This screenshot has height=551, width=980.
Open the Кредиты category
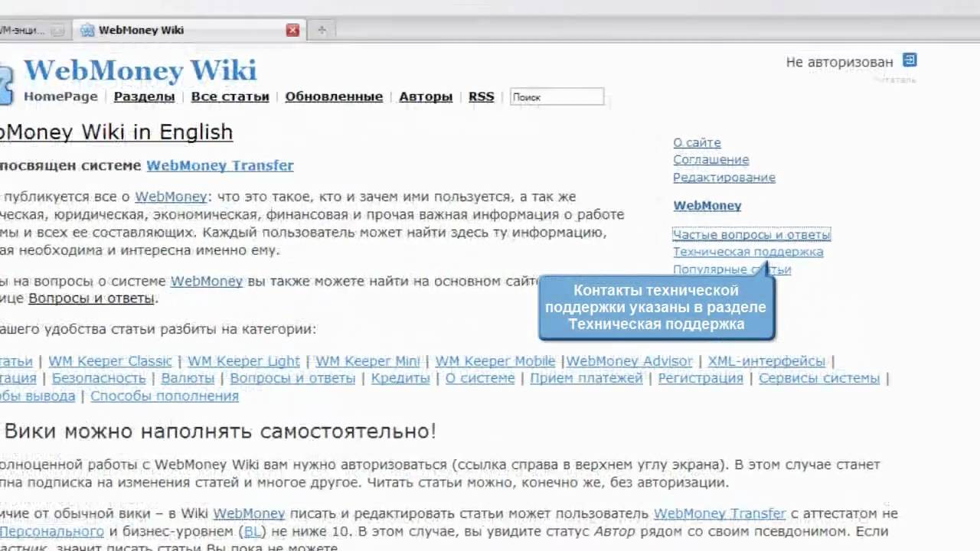coord(400,378)
